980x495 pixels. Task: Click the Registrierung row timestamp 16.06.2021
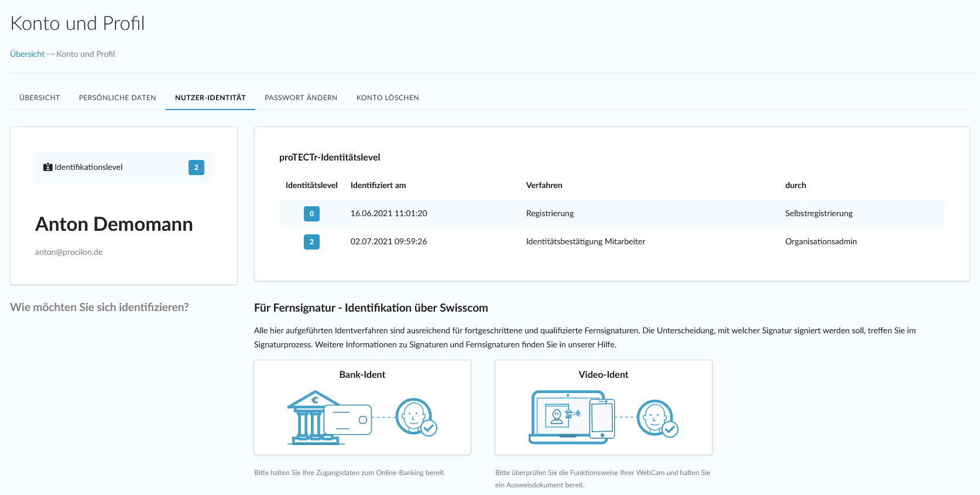coord(389,214)
